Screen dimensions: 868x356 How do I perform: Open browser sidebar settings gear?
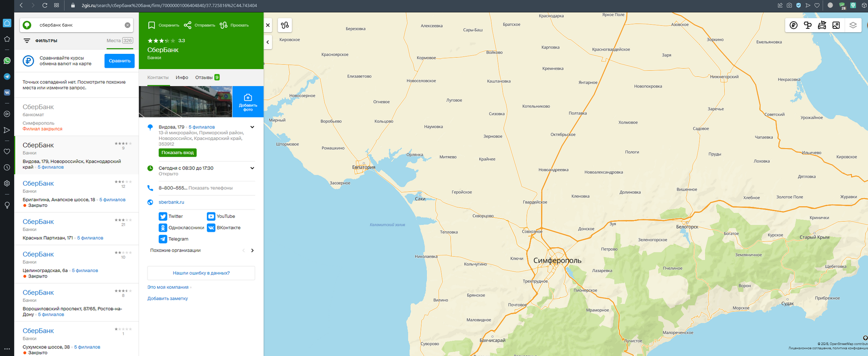7,184
